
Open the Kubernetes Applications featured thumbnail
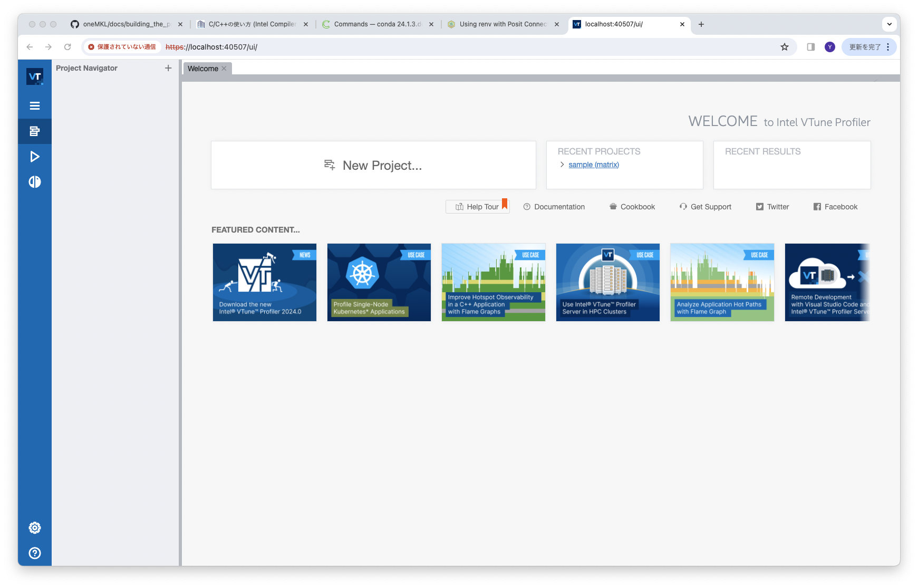379,282
